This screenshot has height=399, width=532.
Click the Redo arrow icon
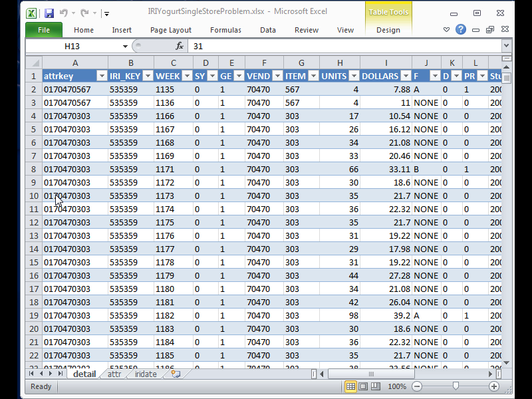(x=84, y=13)
